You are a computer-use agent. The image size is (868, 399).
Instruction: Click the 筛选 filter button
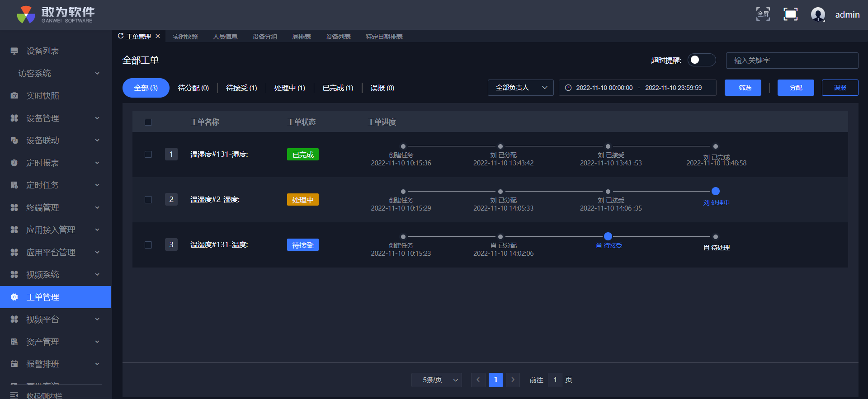click(x=743, y=88)
